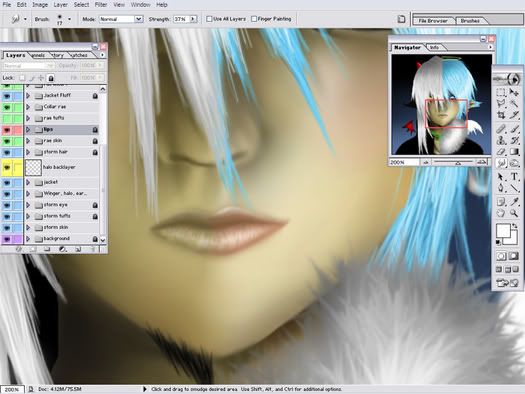Select the Eraser tool

[x=501, y=152]
